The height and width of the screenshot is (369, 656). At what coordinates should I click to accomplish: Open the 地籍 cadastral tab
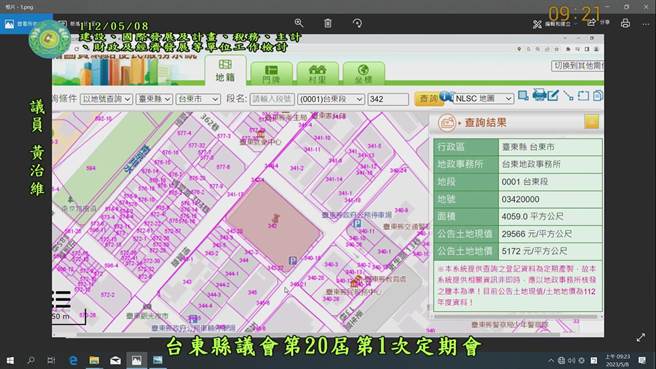tap(225, 70)
